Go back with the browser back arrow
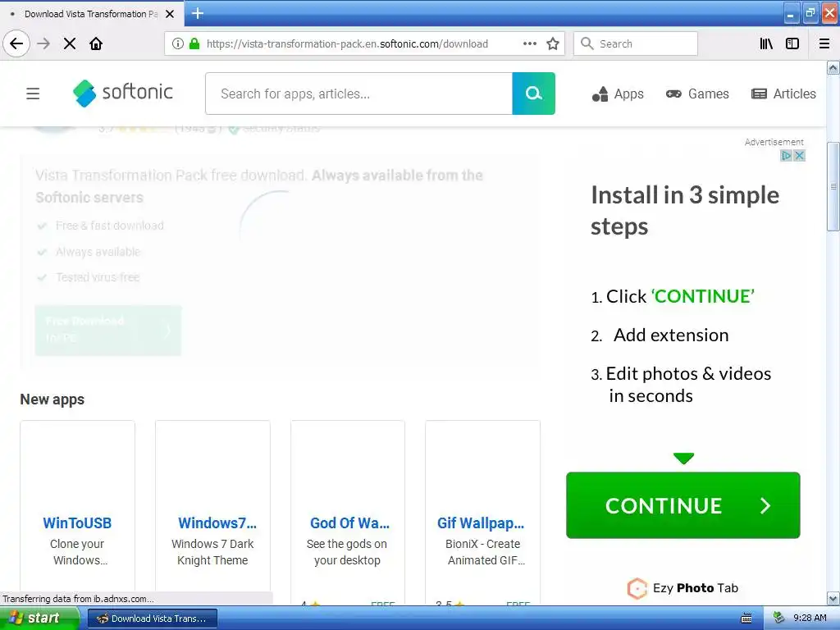840x630 pixels. pyautogui.click(x=16, y=43)
